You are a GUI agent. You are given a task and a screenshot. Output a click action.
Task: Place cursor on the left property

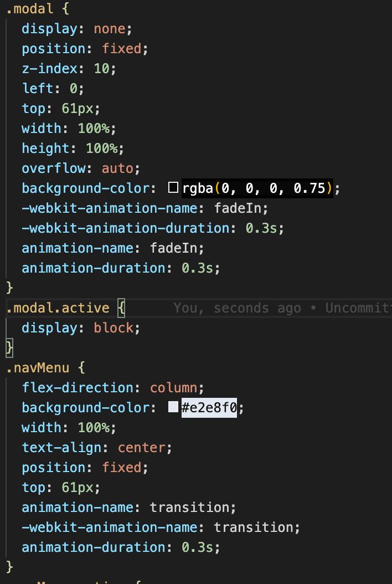point(38,89)
